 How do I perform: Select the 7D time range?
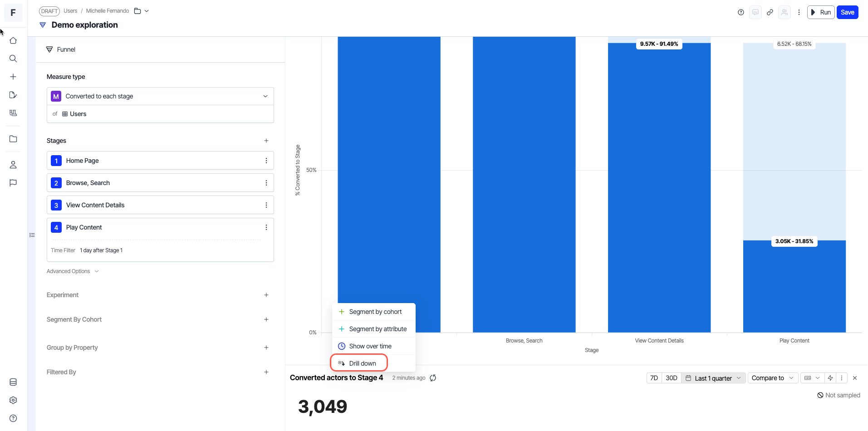click(x=654, y=378)
